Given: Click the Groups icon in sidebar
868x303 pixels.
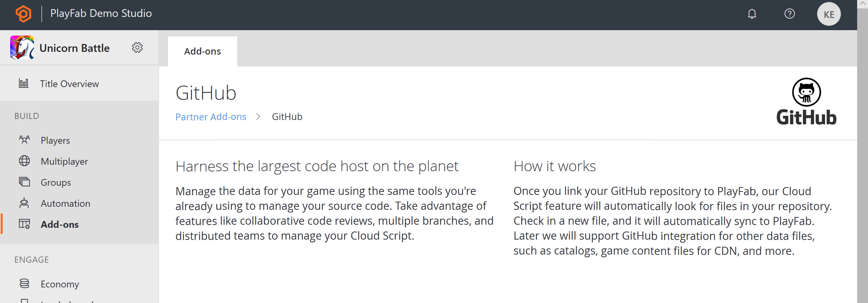Looking at the screenshot, I should pyautogui.click(x=24, y=182).
